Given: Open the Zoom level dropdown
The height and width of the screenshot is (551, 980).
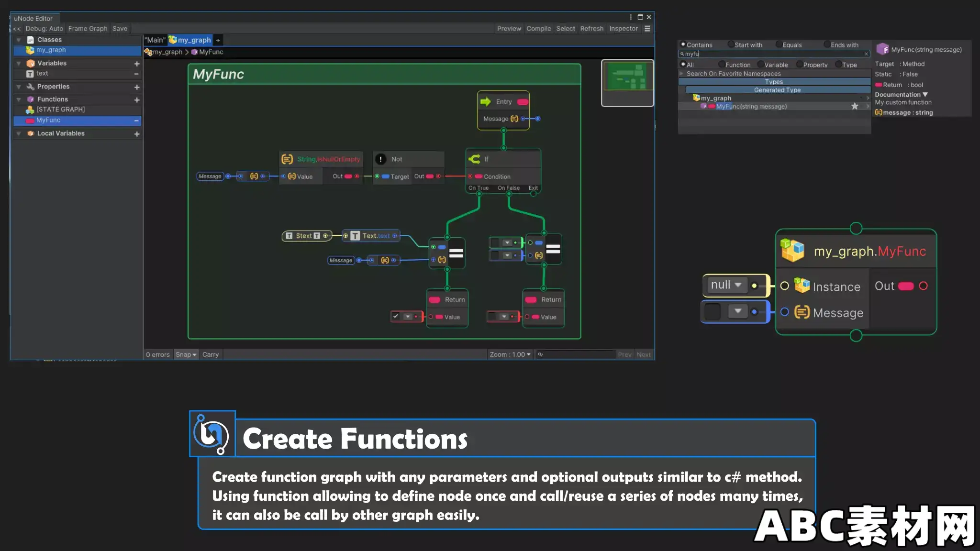Looking at the screenshot, I should coord(510,354).
